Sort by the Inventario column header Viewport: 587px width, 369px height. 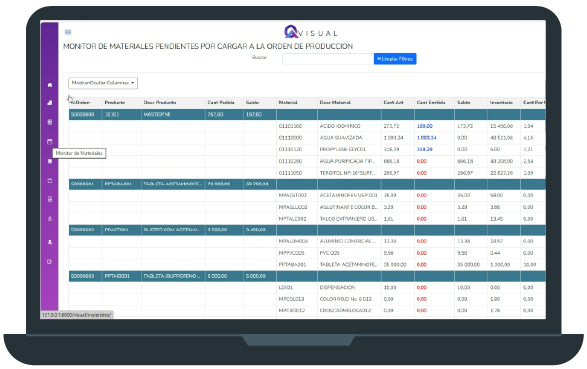pyautogui.click(x=501, y=102)
